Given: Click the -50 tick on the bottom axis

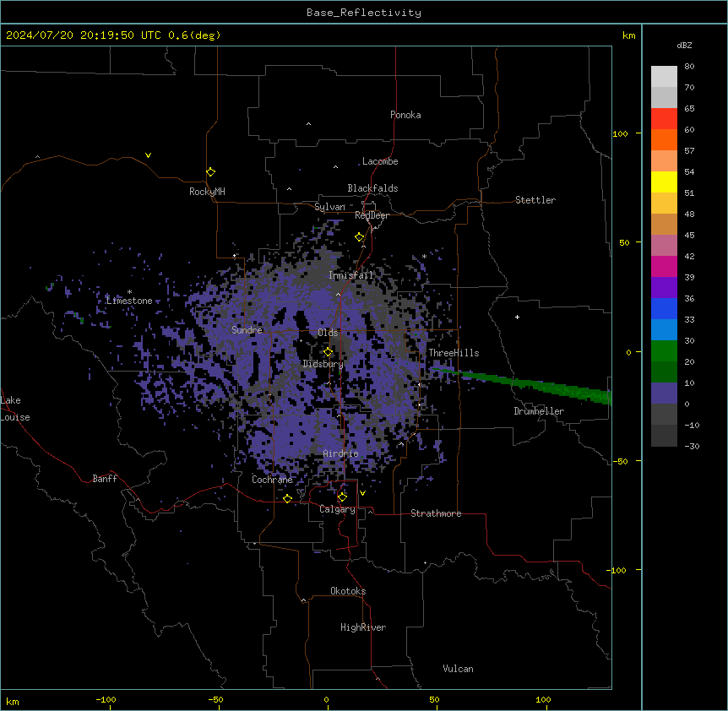Looking at the screenshot, I should [215, 700].
